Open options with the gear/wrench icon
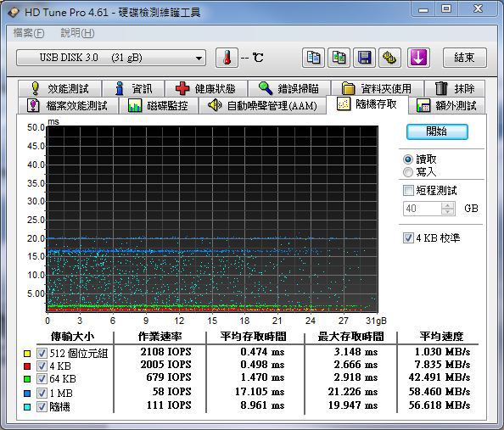The width and height of the screenshot is (504, 430). click(389, 58)
